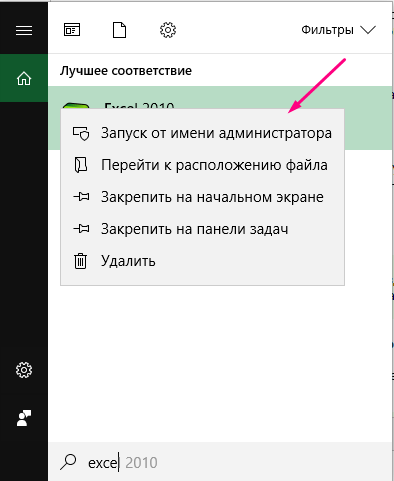The height and width of the screenshot is (481, 394).
Task: Click the trash bin icon
Action: pyautogui.click(x=80, y=261)
